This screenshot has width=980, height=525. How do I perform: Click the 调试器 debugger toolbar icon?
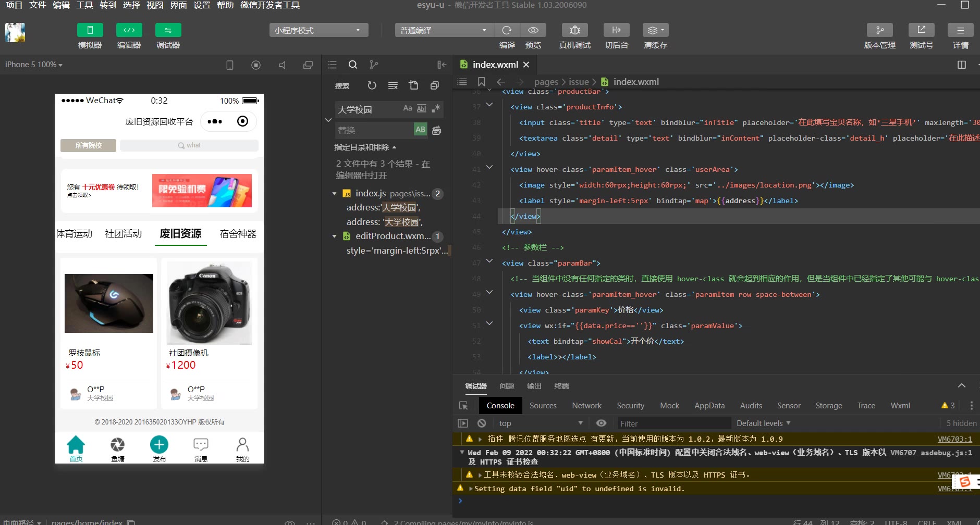point(168,30)
